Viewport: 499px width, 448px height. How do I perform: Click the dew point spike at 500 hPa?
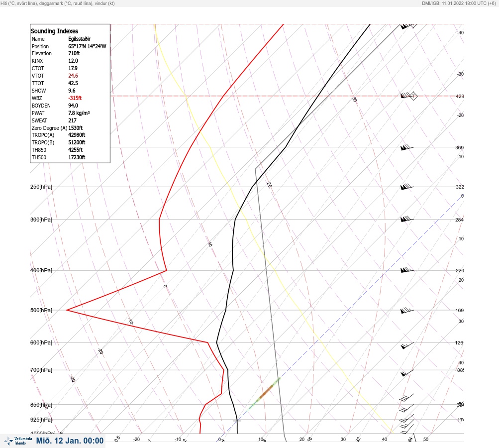(68, 310)
